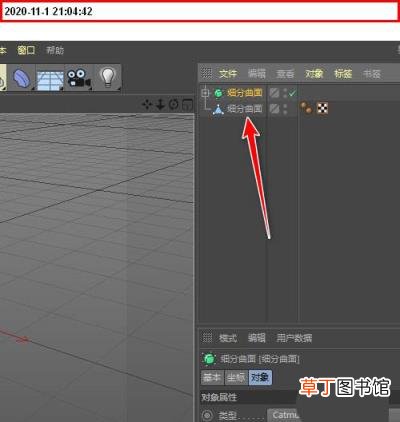This screenshot has height=422, width=400.
Task: Collapse the parent 细分曲面 tree node
Action: pyautogui.click(x=205, y=93)
